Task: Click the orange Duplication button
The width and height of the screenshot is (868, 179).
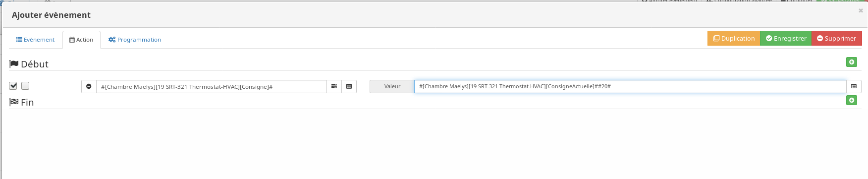Action: tap(734, 38)
